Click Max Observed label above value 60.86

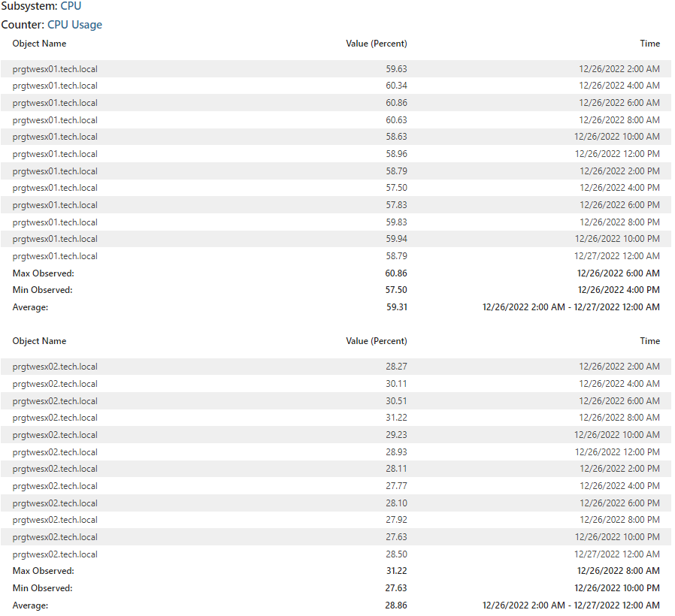pyautogui.click(x=43, y=273)
